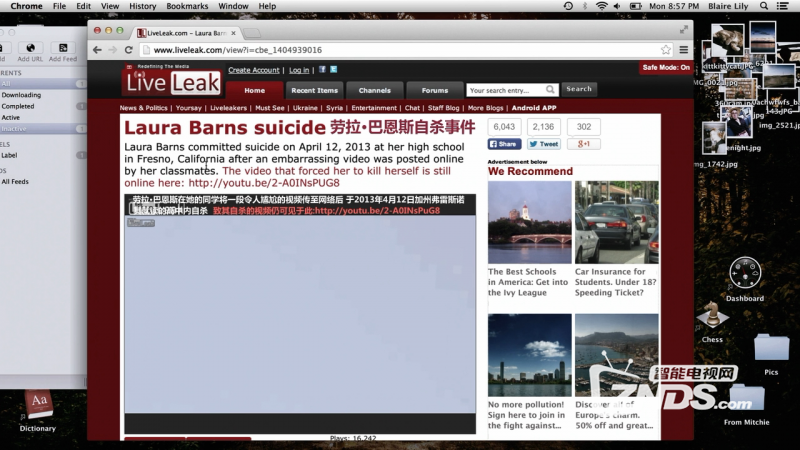Open the File menu
Image resolution: width=800 pixels, height=450 pixels.
(x=59, y=6)
